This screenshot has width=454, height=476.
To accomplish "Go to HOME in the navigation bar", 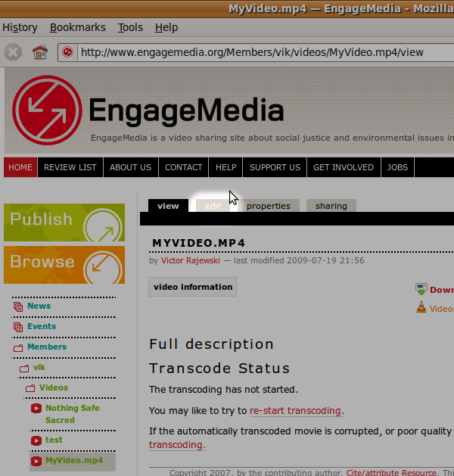I will tap(20, 167).
